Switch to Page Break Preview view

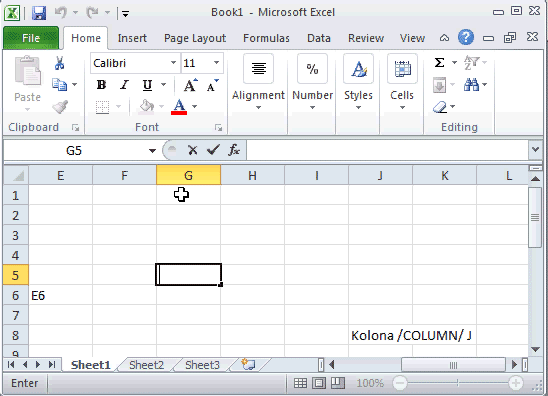(x=337, y=383)
